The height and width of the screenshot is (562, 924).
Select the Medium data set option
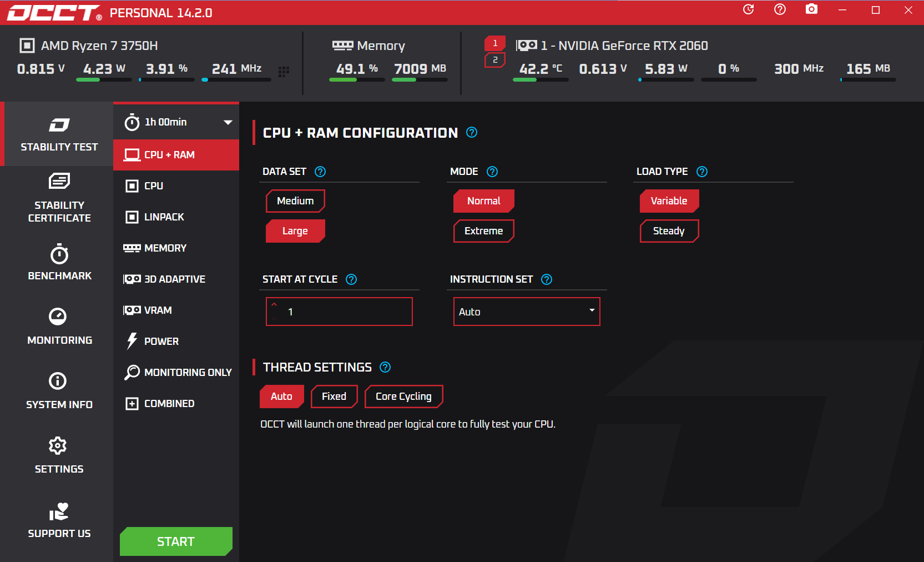pos(295,201)
